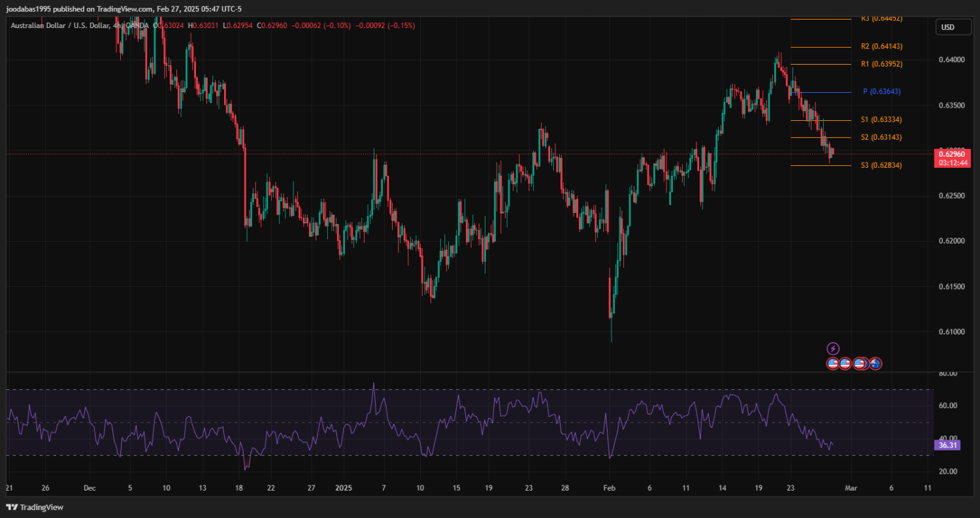980x518 pixels.
Task: Click the TradingView logo at bottom left
Action: [35, 507]
